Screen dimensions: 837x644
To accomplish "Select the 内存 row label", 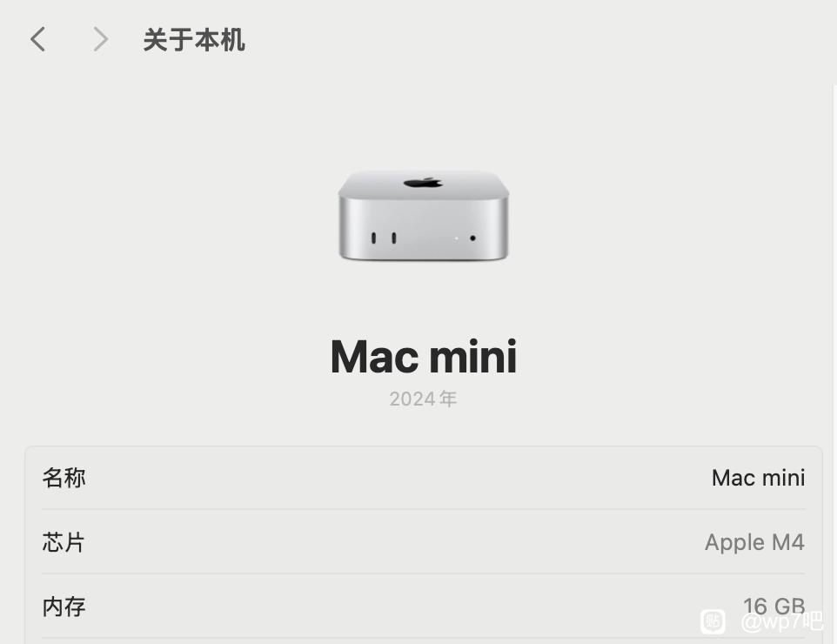I will pos(64,607).
